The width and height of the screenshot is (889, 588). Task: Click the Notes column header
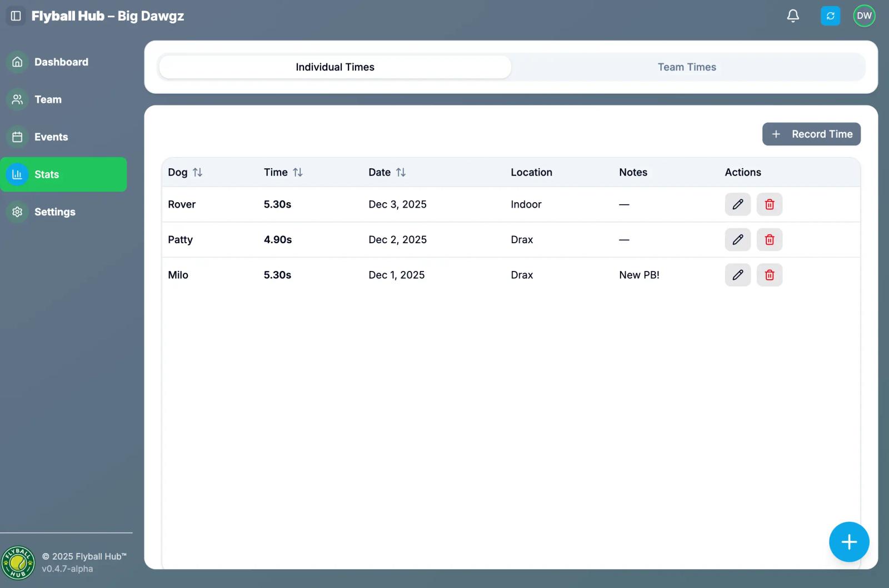[633, 173]
